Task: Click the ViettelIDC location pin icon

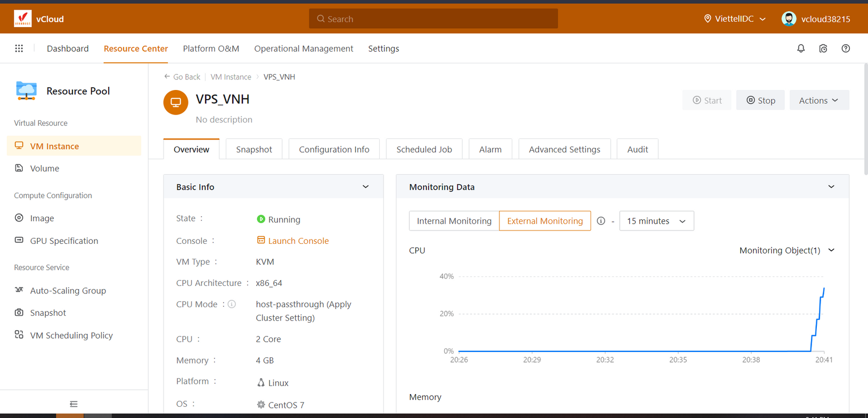Action: coord(708,19)
